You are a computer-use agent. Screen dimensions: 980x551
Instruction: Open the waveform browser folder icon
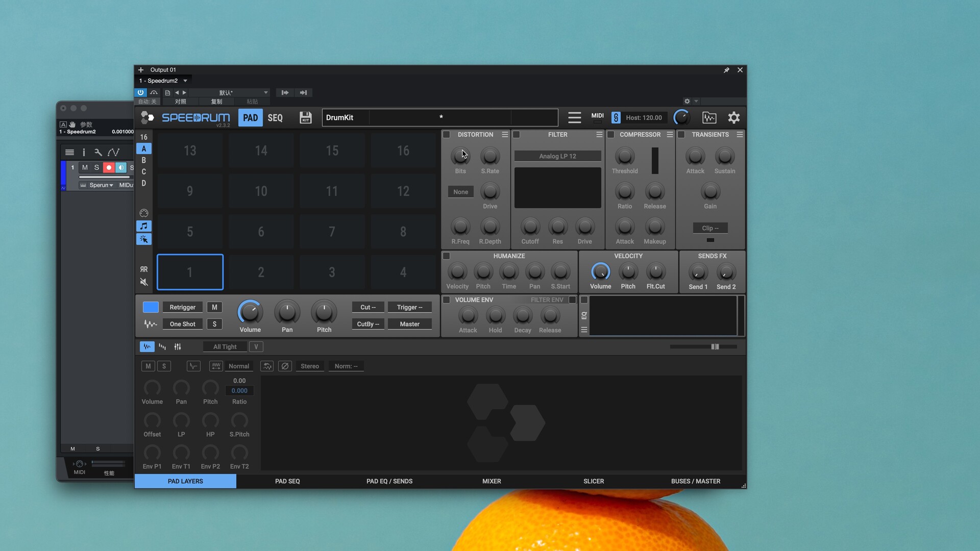pos(709,118)
